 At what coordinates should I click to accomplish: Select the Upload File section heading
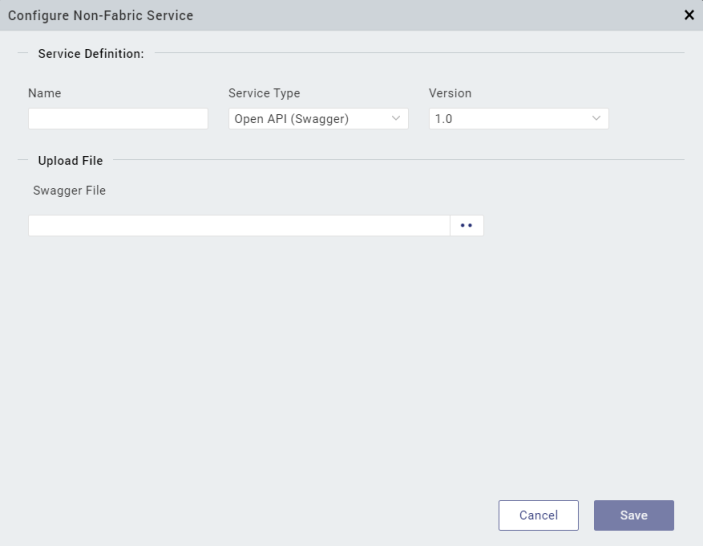pos(70,160)
